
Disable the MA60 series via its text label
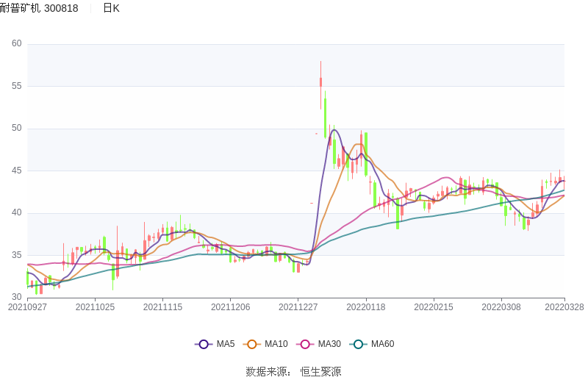coord(382,344)
